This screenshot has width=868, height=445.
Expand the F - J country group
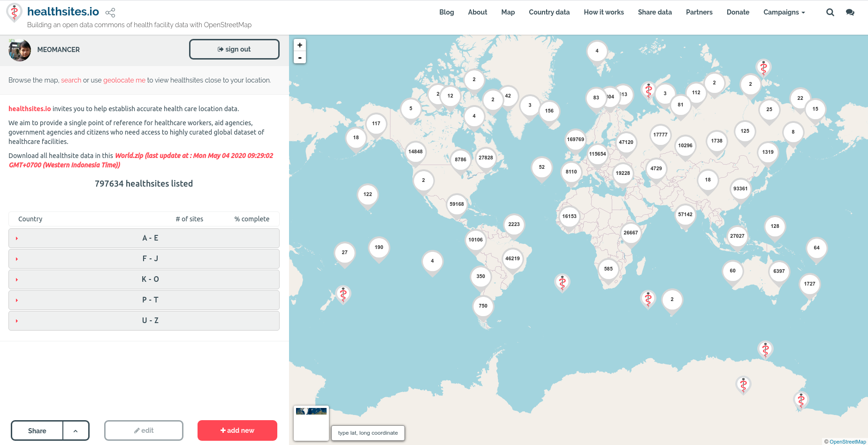pyautogui.click(x=144, y=259)
